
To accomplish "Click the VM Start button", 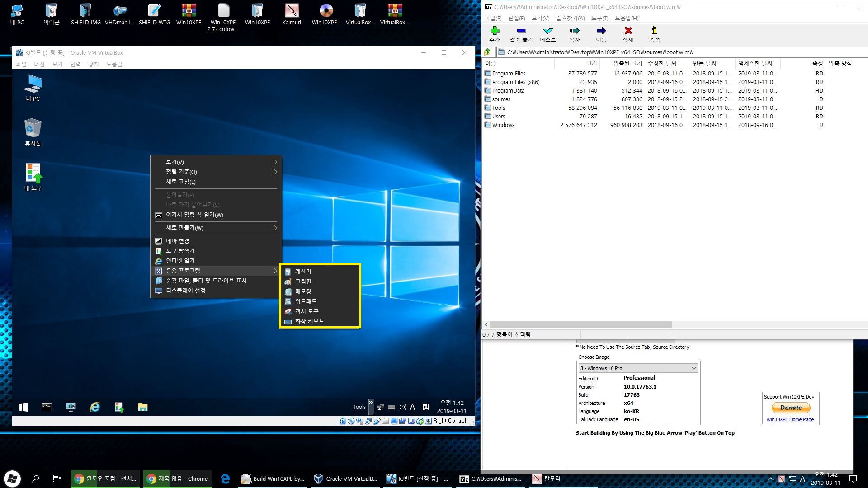I will point(23,407).
